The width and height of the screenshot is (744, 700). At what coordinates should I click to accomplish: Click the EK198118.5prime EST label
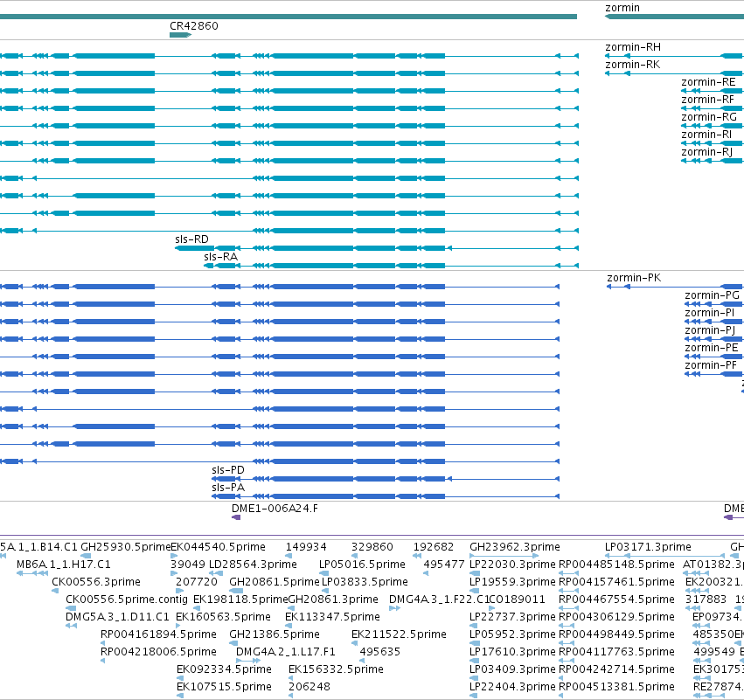pyautogui.click(x=240, y=600)
